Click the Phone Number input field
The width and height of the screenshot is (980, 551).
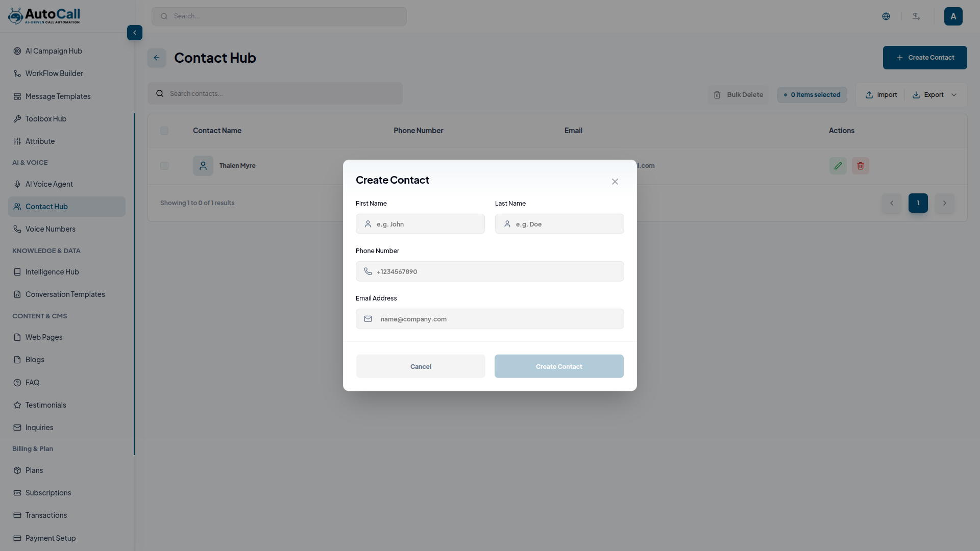click(x=490, y=271)
